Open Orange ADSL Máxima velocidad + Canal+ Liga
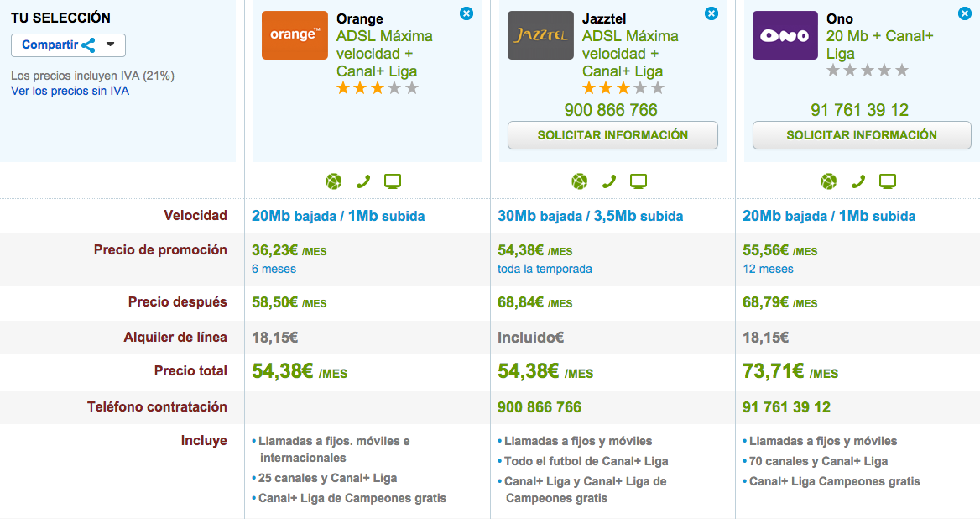 [x=384, y=54]
